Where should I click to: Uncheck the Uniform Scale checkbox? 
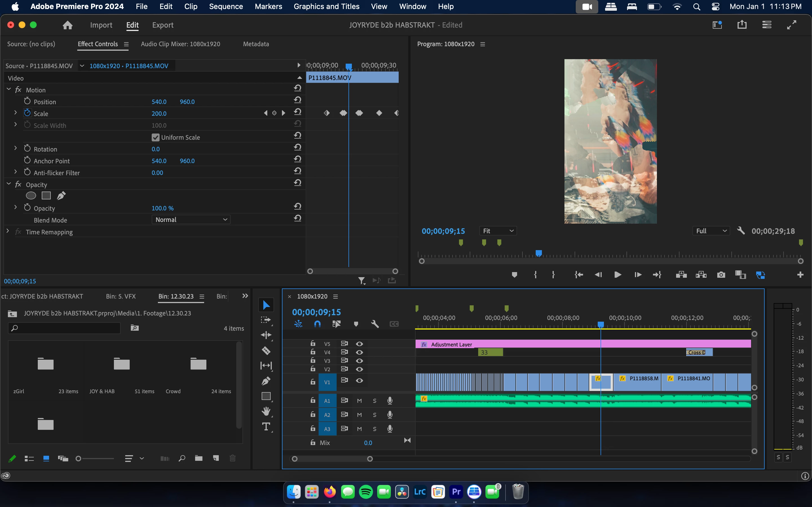(x=155, y=137)
